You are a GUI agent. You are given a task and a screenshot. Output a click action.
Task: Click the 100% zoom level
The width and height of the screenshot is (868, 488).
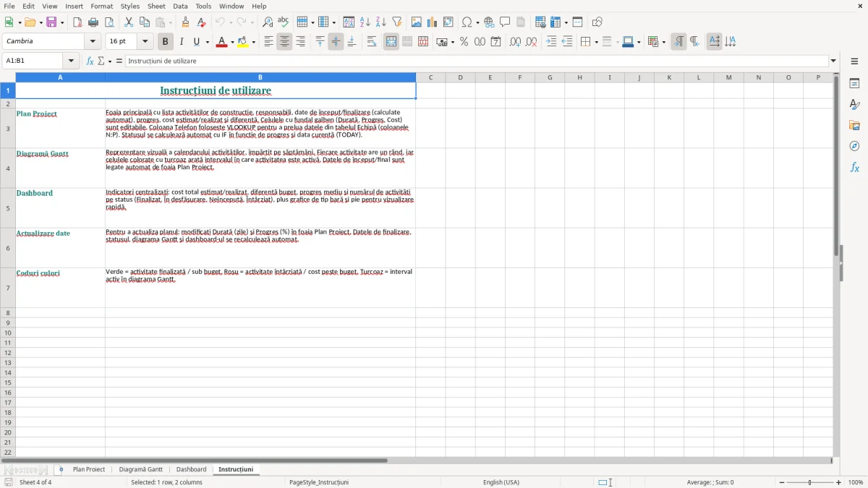856,482
